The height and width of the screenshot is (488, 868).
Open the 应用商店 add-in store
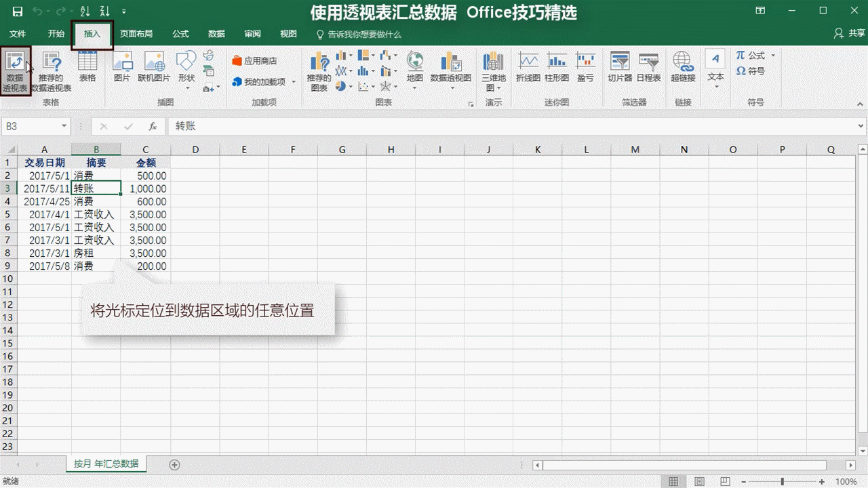(255, 61)
